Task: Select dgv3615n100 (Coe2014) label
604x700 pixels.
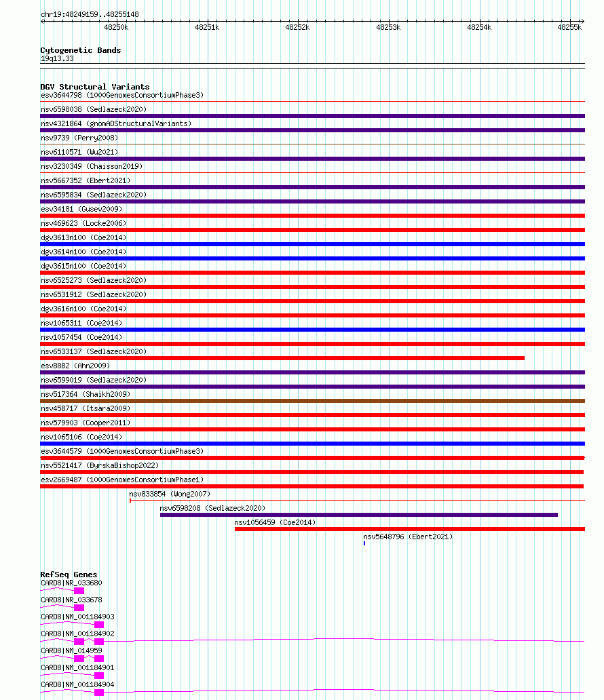Action: pyautogui.click(x=83, y=267)
